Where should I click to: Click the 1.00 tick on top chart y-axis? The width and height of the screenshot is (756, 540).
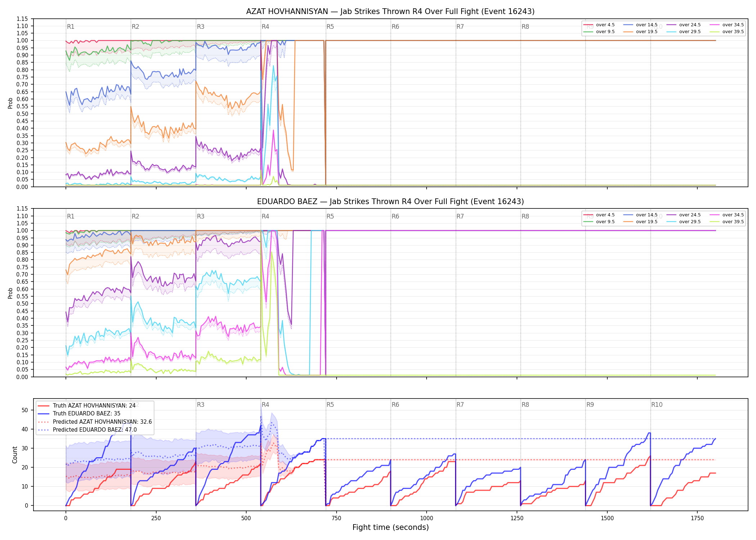coord(22,40)
